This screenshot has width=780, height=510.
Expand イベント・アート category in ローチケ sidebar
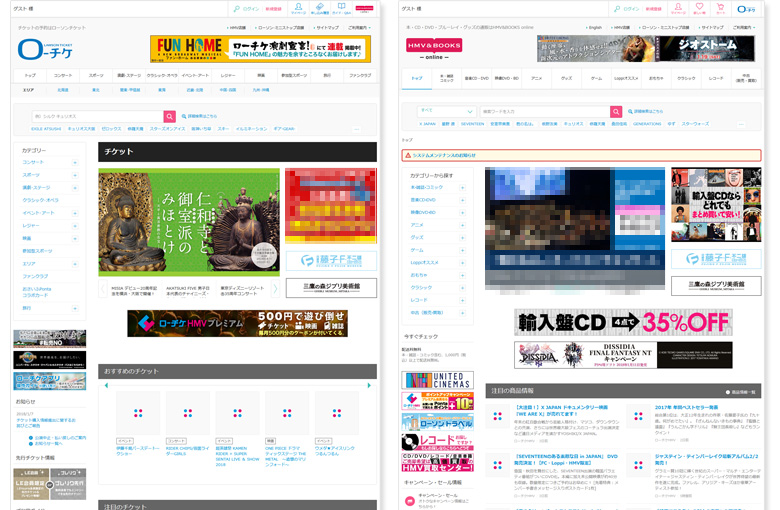tap(75, 213)
